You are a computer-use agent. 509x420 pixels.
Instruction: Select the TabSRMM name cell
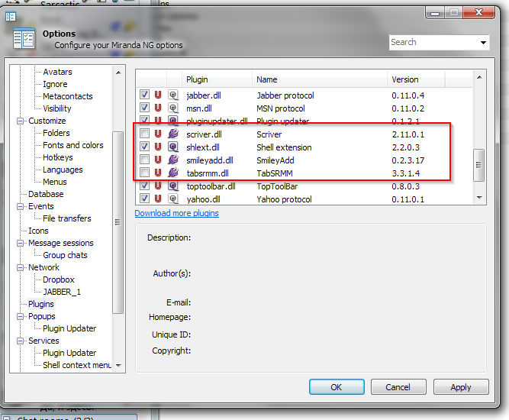[x=275, y=173]
